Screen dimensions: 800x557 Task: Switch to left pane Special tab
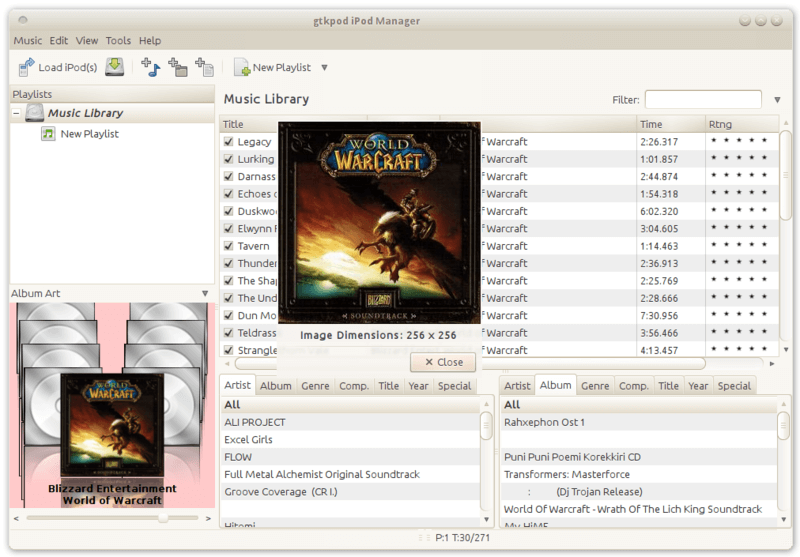pyautogui.click(x=454, y=386)
